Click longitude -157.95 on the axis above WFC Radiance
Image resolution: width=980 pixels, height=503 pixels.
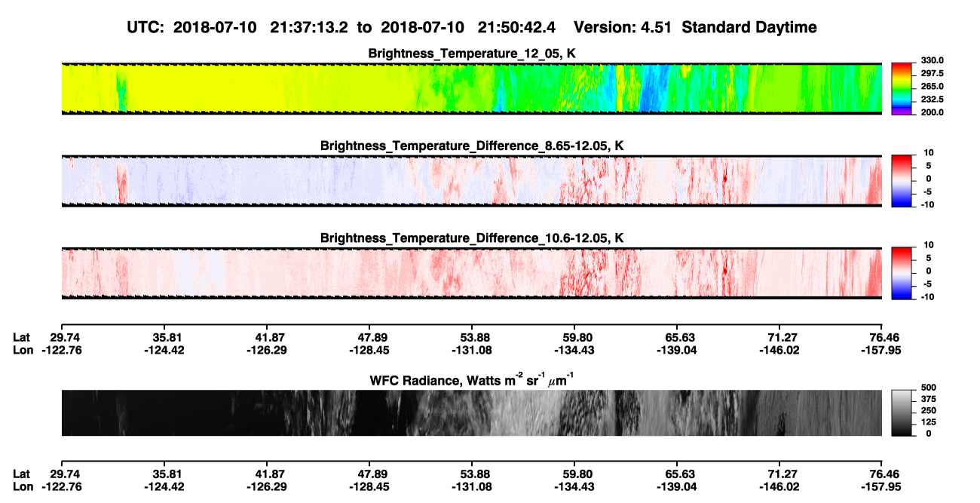(x=882, y=350)
